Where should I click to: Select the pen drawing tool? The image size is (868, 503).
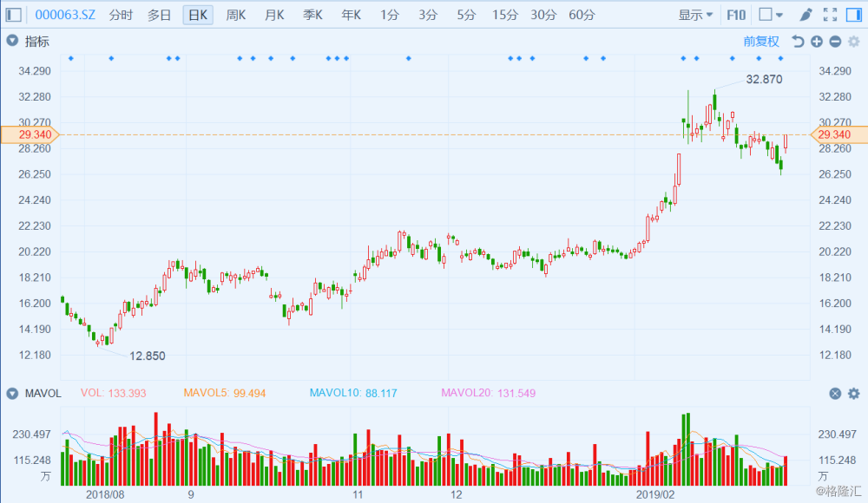pos(806,15)
